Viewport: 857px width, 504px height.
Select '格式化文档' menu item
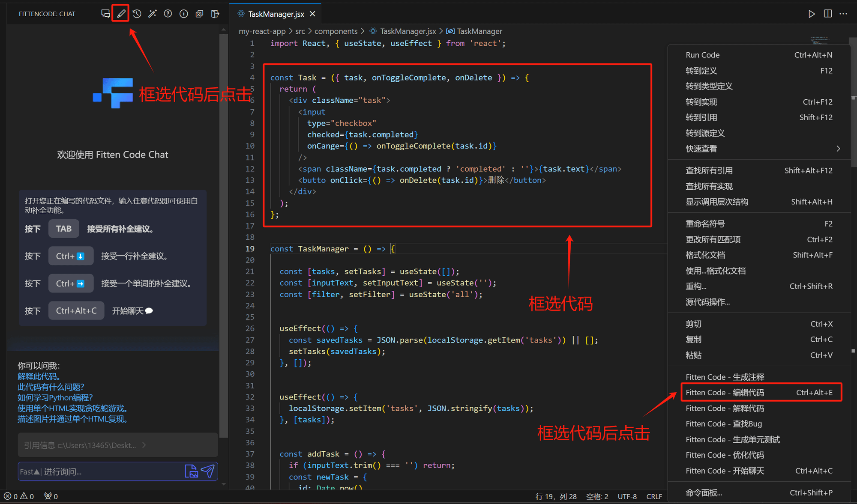click(x=759, y=255)
